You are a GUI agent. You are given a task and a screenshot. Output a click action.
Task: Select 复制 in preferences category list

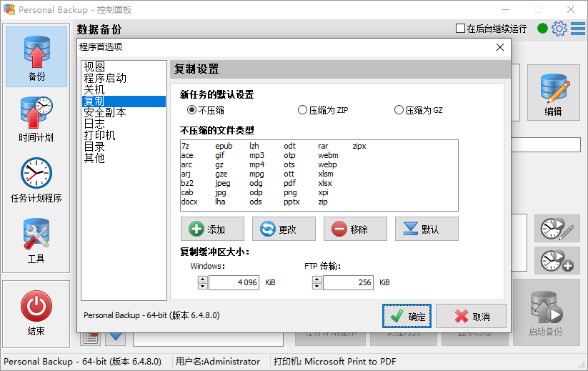point(124,102)
